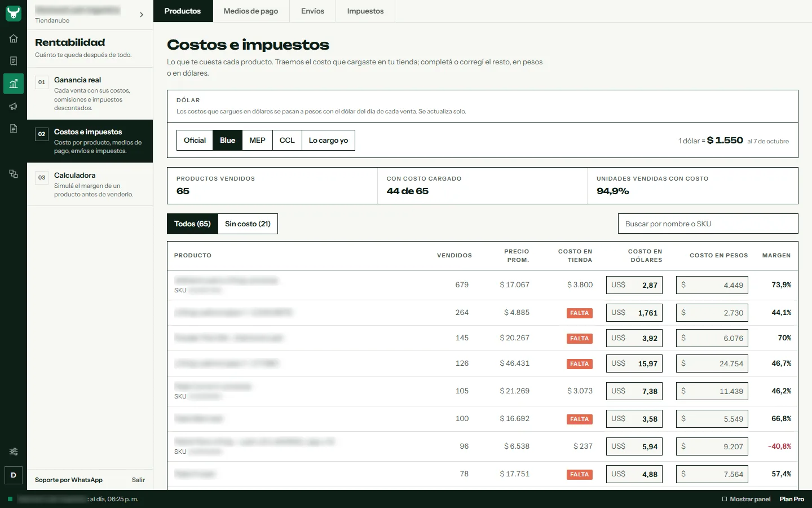Open the home icon in sidebar
Screen dimensions: 812x508
click(x=14, y=38)
